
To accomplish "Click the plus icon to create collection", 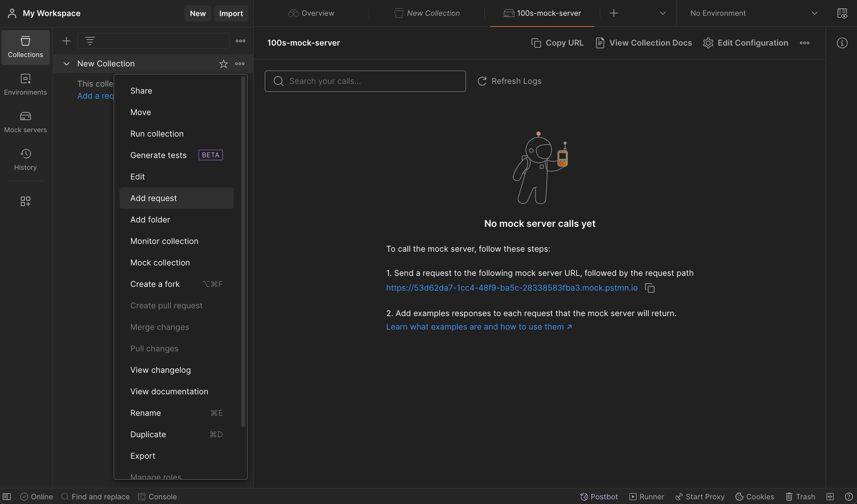I will [66, 41].
